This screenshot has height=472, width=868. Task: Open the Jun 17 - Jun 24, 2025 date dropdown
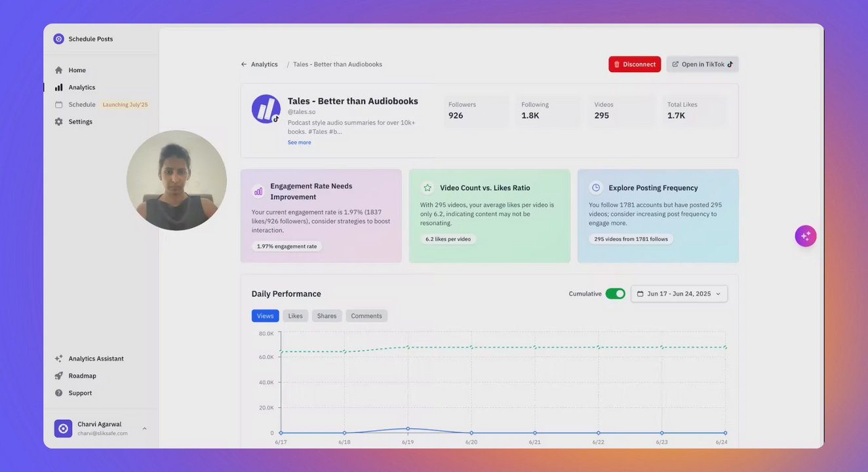[x=679, y=294]
